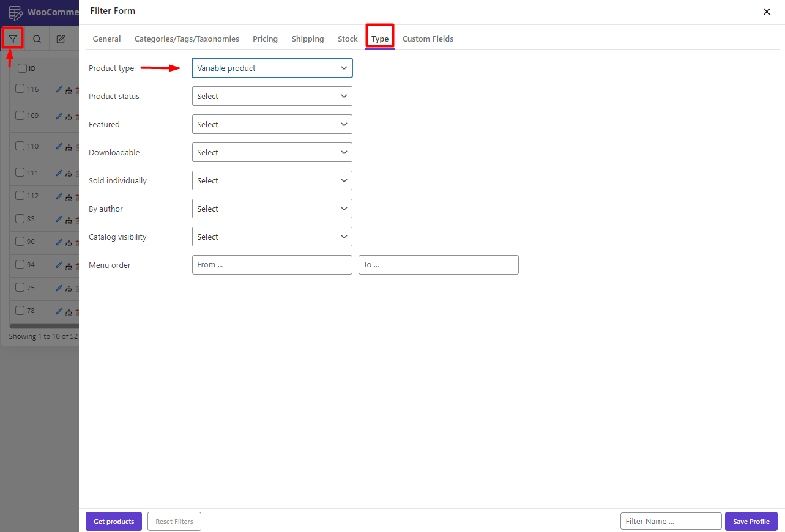Check the ID select-all checkbox
Screen dimensions: 785x532
[x=21, y=68]
